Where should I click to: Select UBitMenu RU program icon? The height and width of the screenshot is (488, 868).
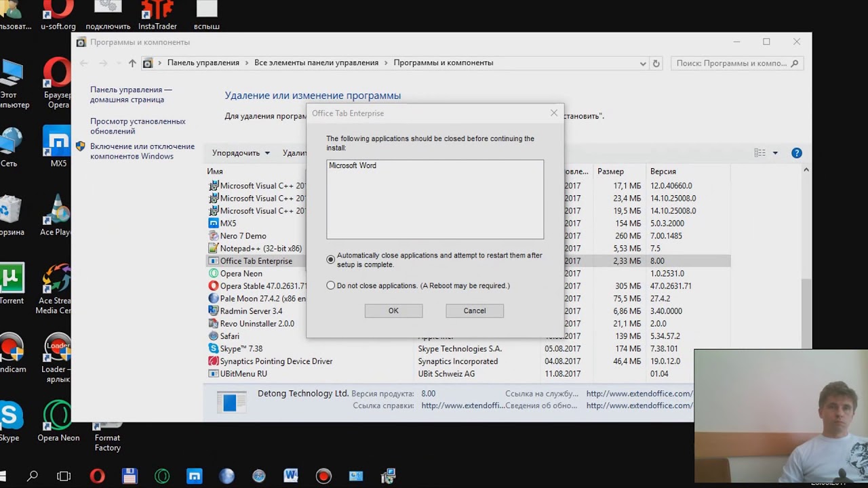click(x=214, y=373)
